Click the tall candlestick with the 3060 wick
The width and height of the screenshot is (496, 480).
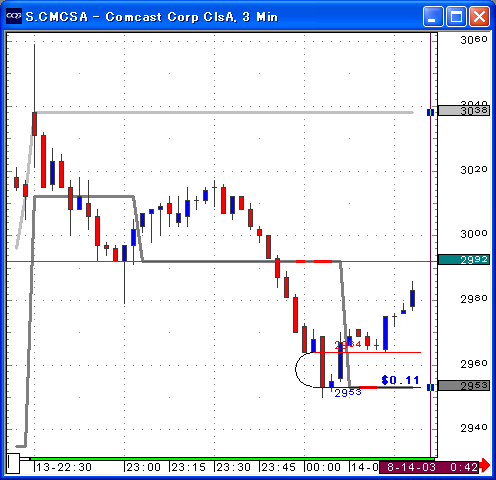tap(34, 124)
